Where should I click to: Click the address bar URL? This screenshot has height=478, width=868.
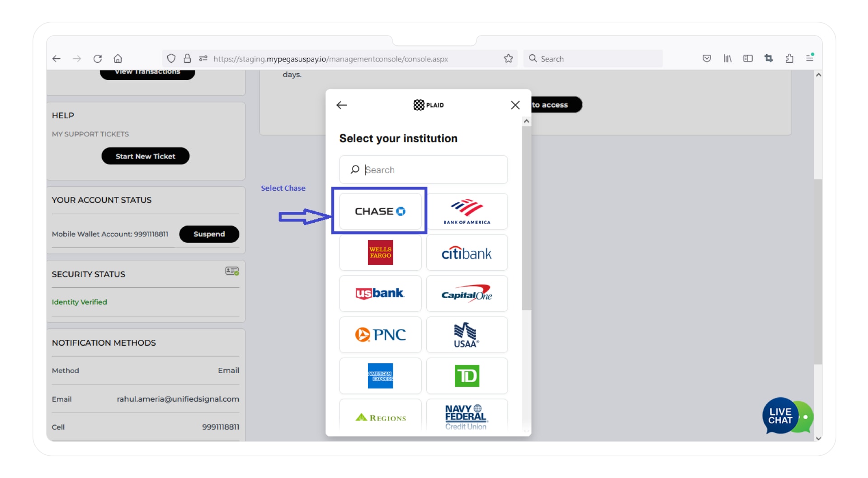pyautogui.click(x=330, y=59)
